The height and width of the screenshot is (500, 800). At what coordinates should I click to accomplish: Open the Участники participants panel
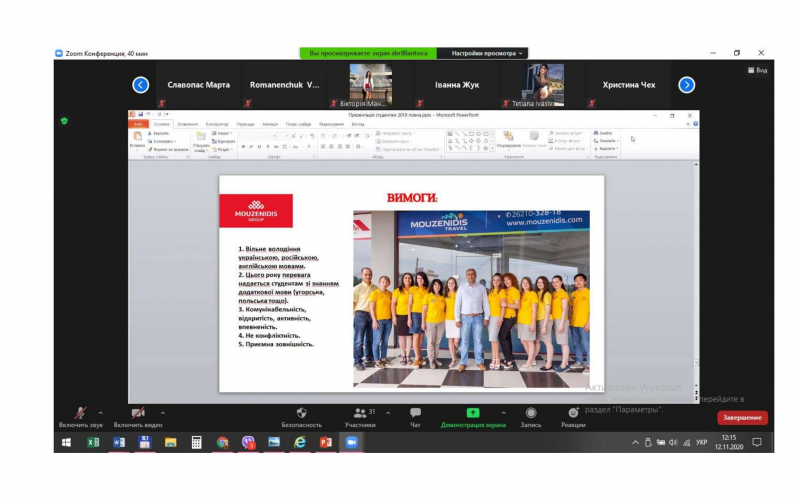click(360, 417)
